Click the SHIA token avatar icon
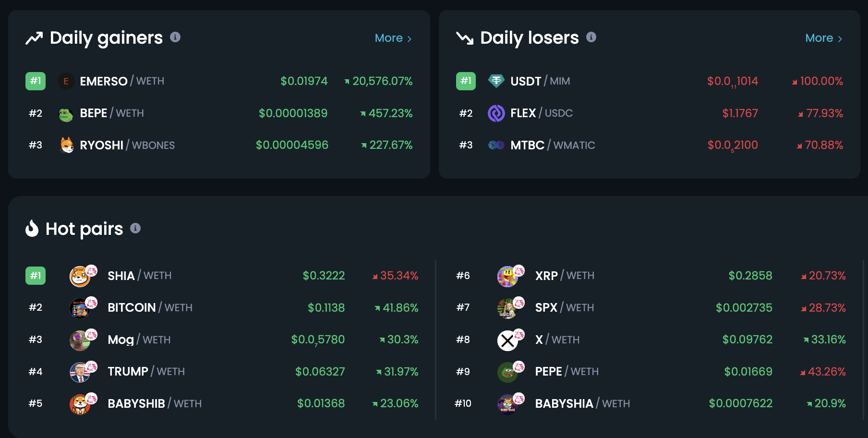868x438 pixels. point(80,276)
